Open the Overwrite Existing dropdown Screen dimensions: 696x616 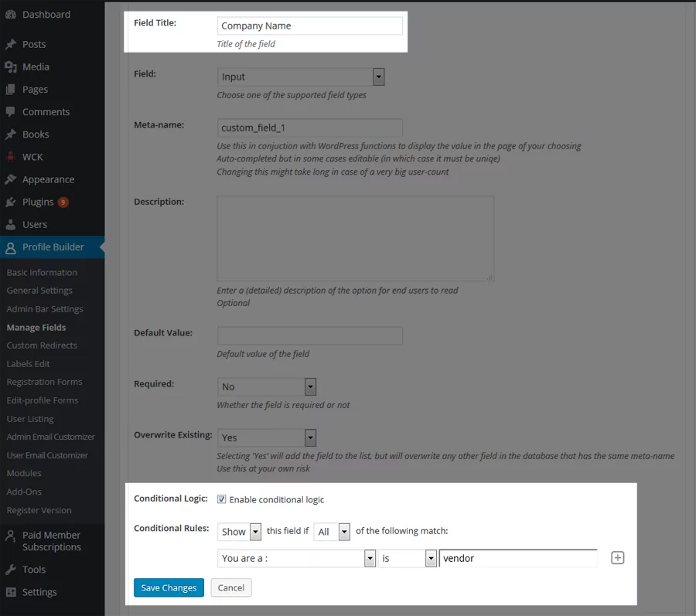[x=267, y=437]
